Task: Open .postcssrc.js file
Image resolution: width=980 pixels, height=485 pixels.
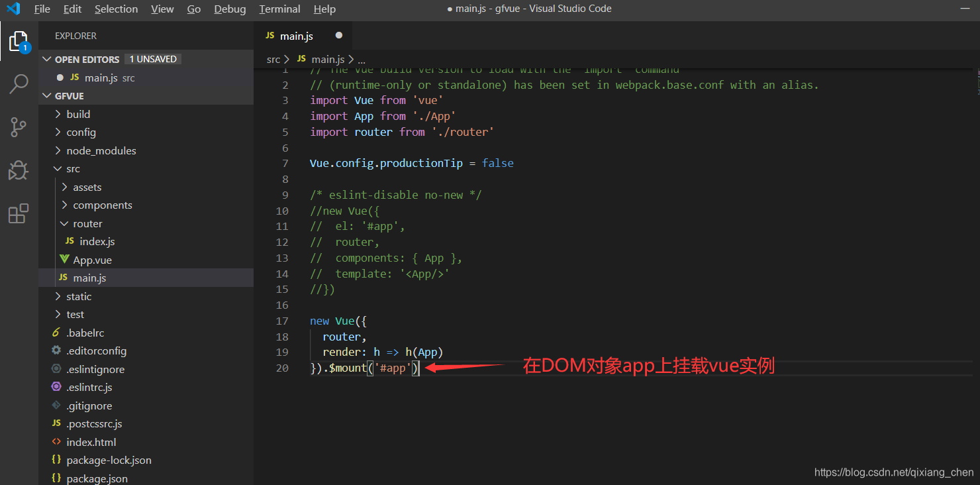Action: click(146, 423)
